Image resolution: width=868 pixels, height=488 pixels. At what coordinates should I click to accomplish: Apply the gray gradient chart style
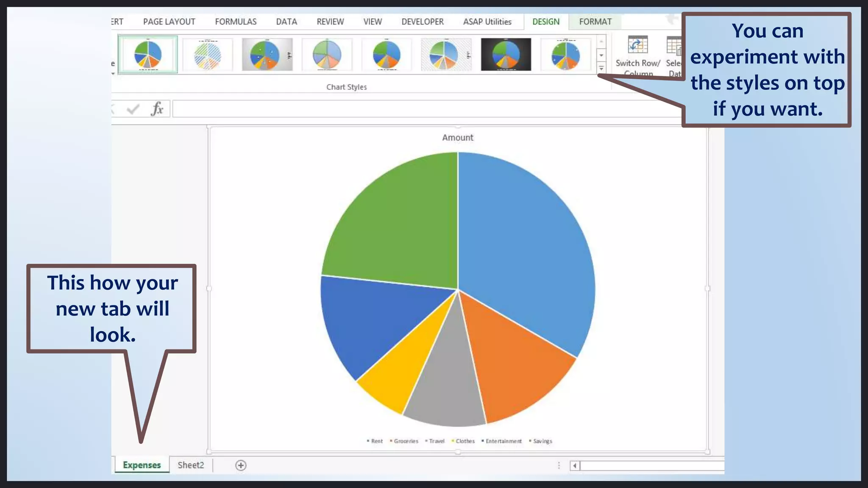[267, 55]
